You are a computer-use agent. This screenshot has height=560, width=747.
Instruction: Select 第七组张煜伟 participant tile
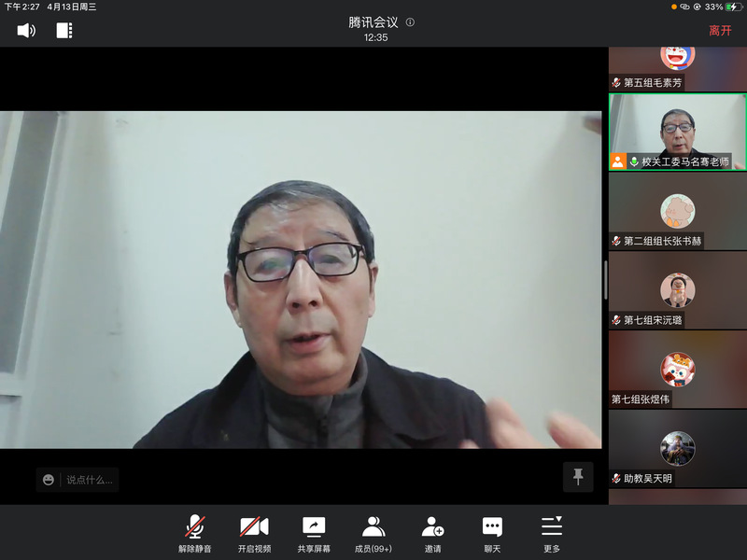(677, 370)
